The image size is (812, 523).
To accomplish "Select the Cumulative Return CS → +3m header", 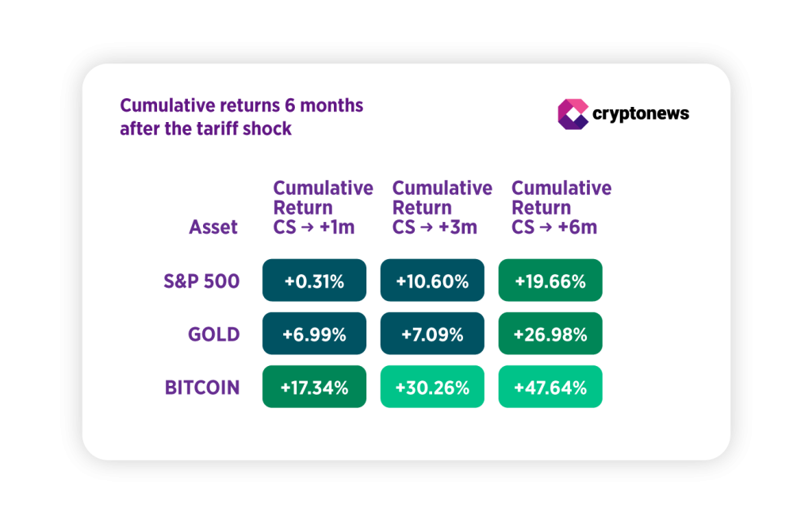I will 442,208.
